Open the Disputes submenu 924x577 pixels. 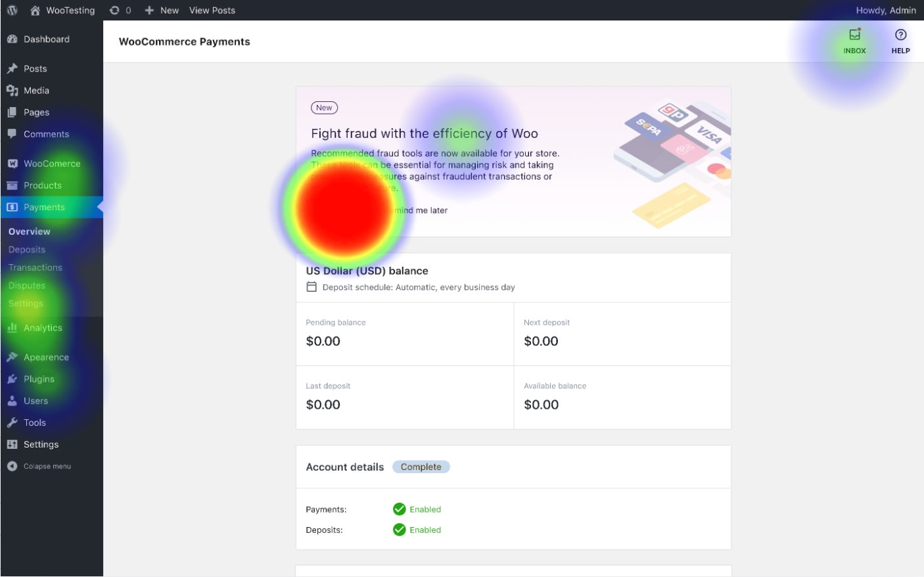click(27, 285)
